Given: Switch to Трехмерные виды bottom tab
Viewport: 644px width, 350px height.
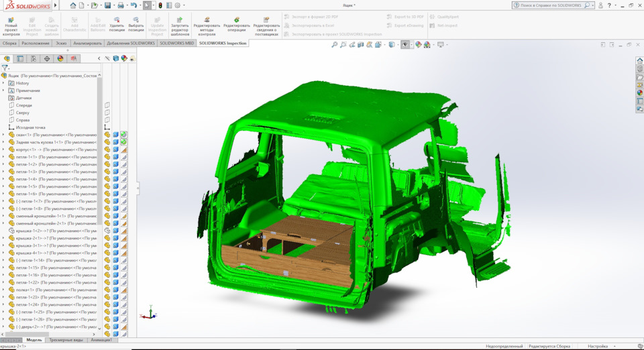Looking at the screenshot, I should (66, 340).
